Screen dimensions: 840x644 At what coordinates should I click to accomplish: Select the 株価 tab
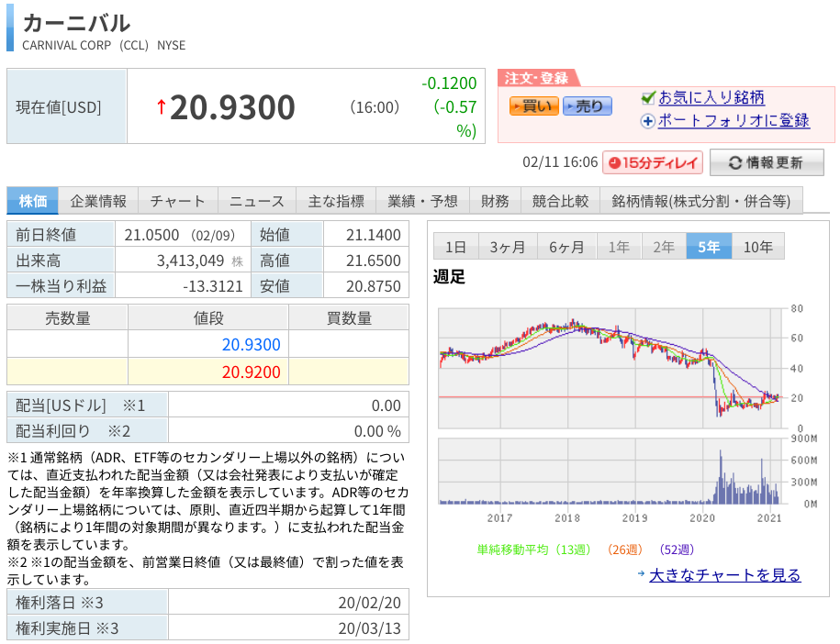[33, 201]
